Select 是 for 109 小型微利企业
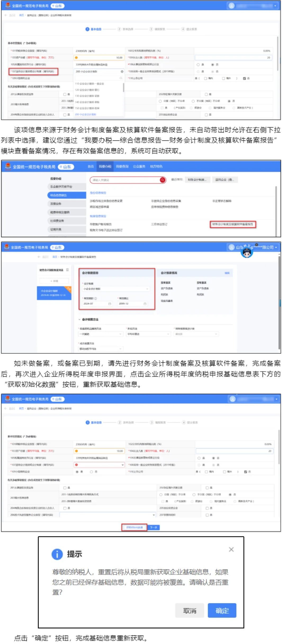The height and width of the screenshot is (644, 282). click(x=77, y=472)
